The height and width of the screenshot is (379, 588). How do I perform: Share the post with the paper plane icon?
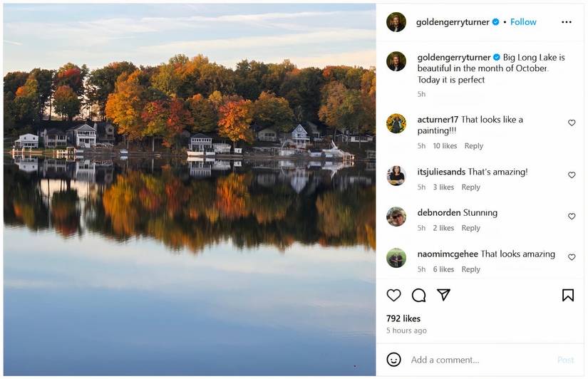[x=443, y=295]
